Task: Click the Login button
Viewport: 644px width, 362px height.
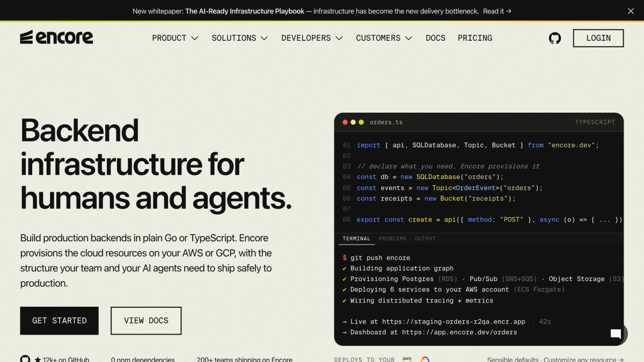Action: pyautogui.click(x=598, y=38)
